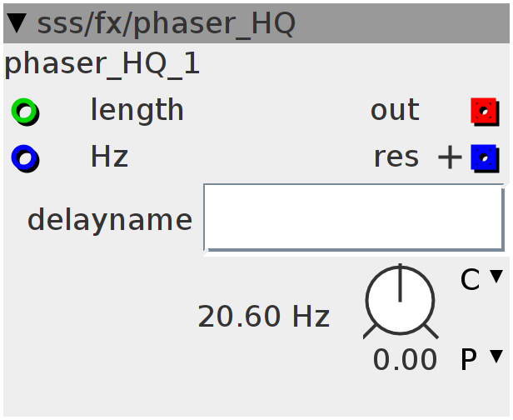Click the length inlet label

pyautogui.click(x=137, y=110)
